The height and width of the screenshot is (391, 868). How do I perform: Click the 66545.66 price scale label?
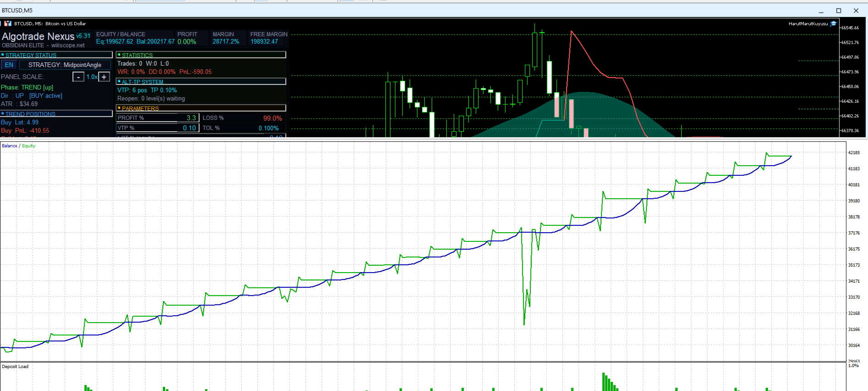[850, 28]
